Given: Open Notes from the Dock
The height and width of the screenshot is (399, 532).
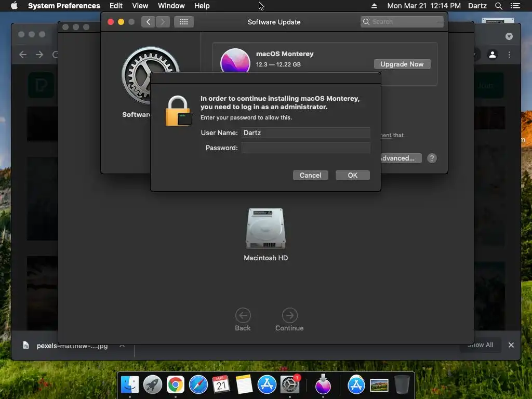Looking at the screenshot, I should tap(244, 384).
